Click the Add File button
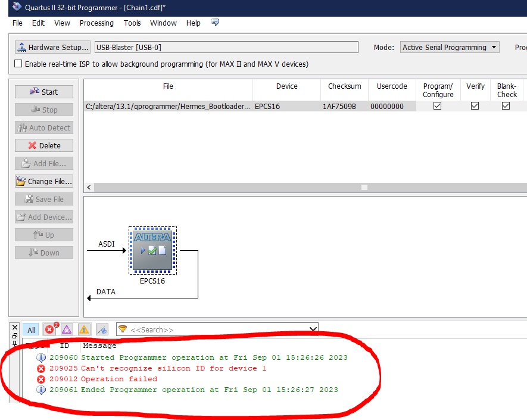Viewport: 527px width, 420px height. pos(44,163)
